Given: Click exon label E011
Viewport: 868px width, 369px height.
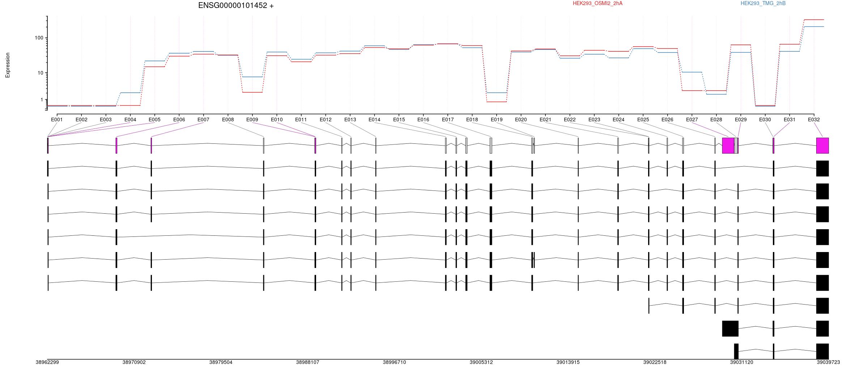Looking at the screenshot, I should tap(301, 119).
